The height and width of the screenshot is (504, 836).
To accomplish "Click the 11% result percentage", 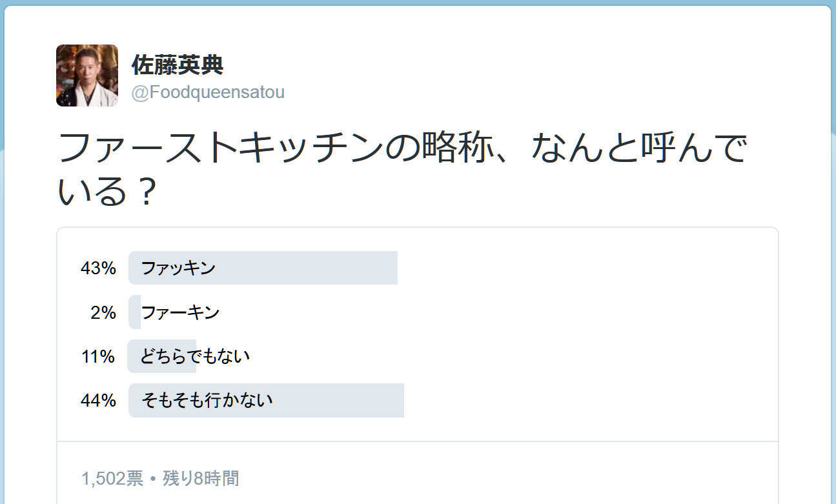I will 98,356.
